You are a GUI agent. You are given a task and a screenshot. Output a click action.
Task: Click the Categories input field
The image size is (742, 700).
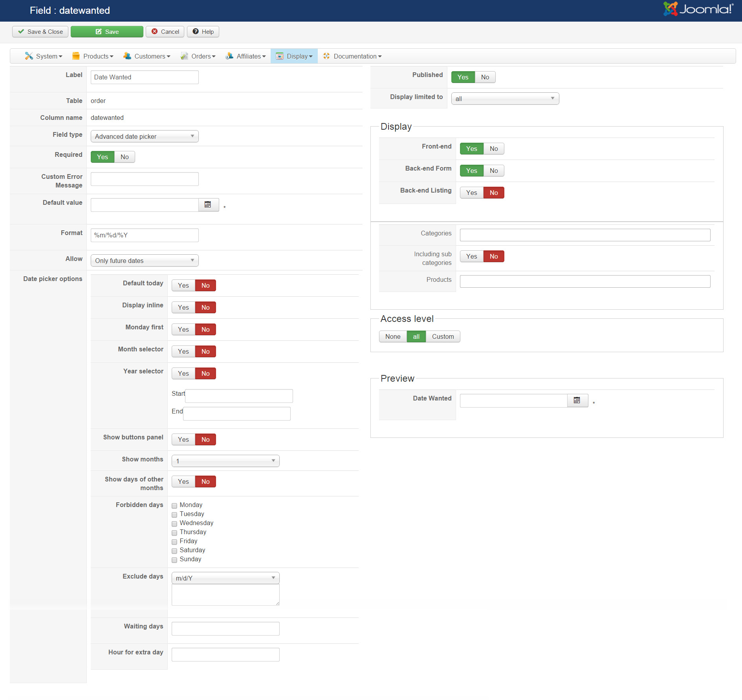pos(585,235)
